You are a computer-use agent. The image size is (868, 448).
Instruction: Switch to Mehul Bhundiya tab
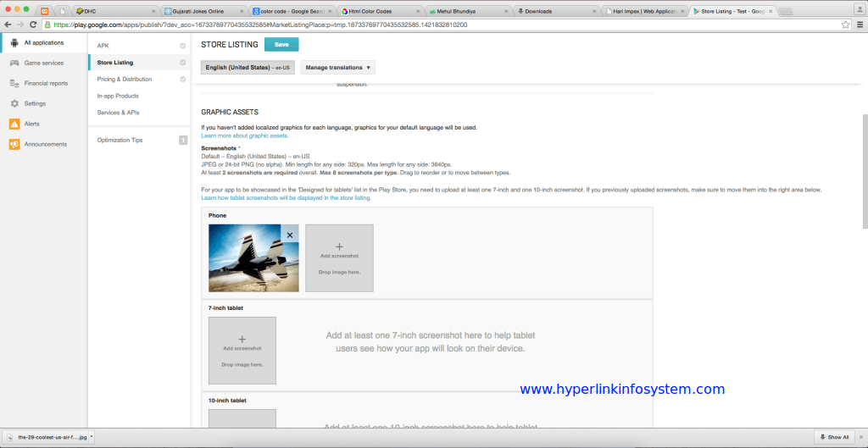[468, 11]
